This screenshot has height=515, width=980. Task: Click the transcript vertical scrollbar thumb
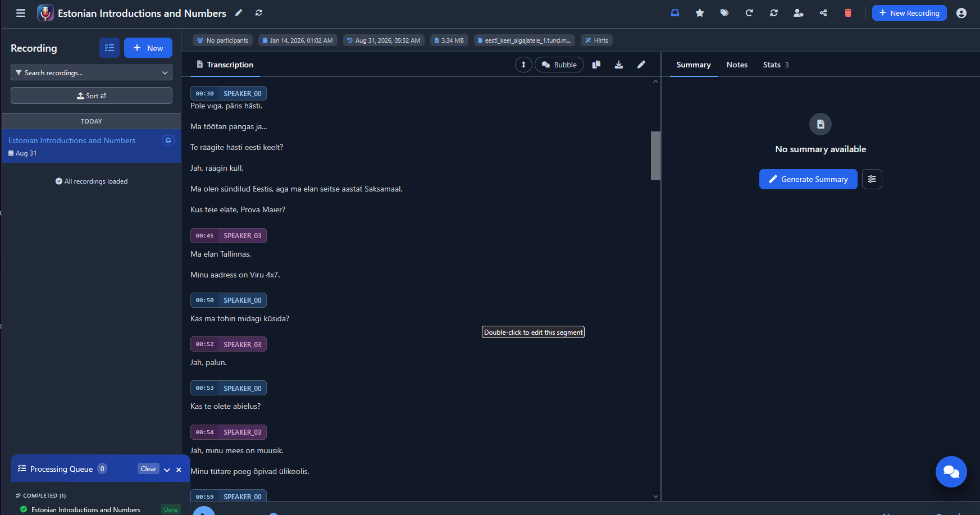(x=655, y=156)
